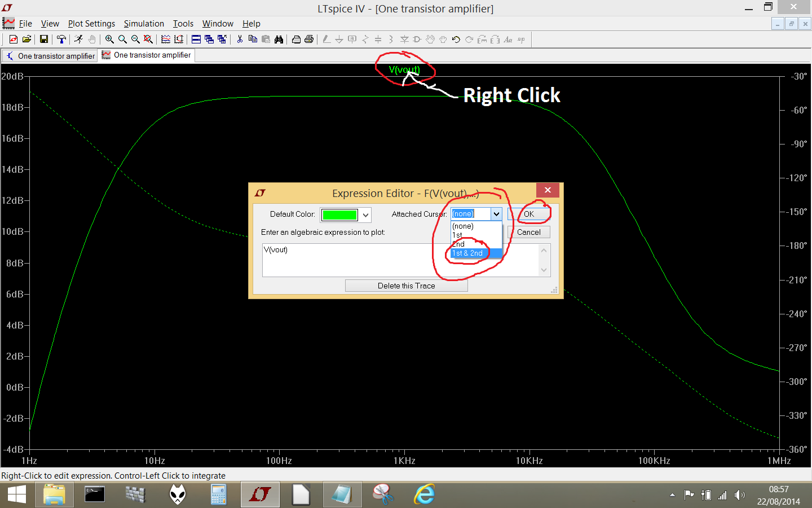Click the 20dB gain axis label

(x=12, y=76)
